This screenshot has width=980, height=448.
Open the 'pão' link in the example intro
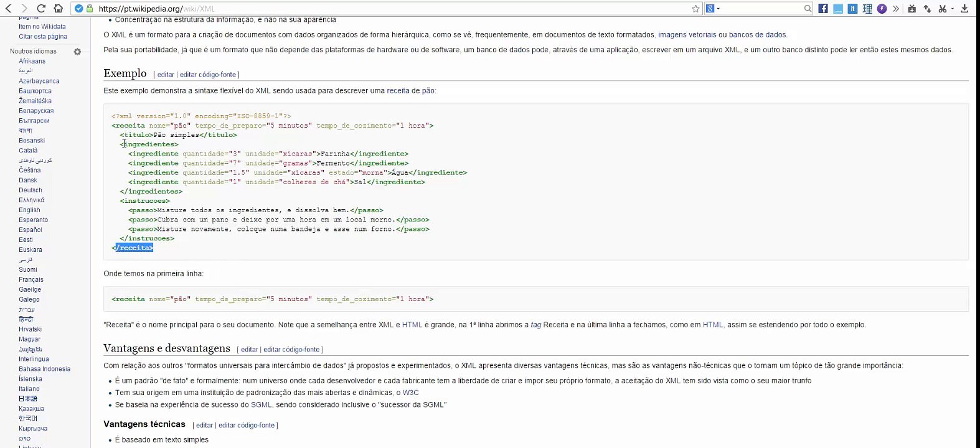tap(428, 91)
